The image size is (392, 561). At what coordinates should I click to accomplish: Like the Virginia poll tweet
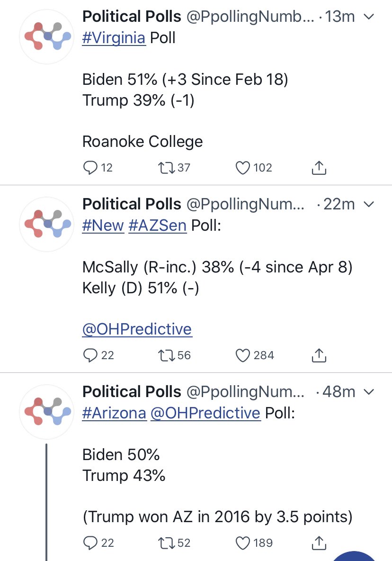pyautogui.click(x=243, y=167)
